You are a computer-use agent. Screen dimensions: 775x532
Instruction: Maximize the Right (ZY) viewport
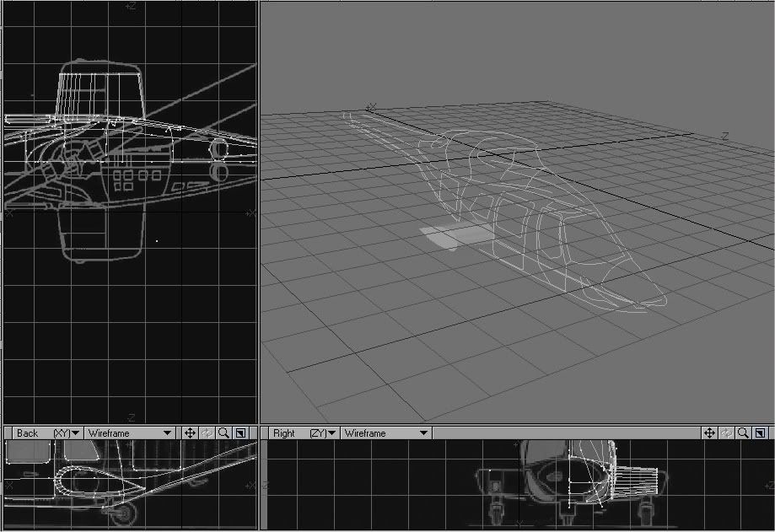(x=760, y=433)
